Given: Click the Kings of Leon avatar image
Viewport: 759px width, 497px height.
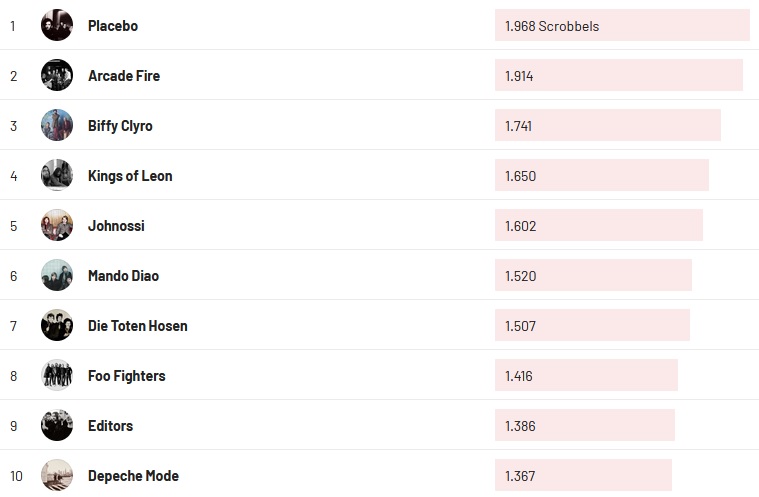Looking at the screenshot, I should [x=57, y=176].
